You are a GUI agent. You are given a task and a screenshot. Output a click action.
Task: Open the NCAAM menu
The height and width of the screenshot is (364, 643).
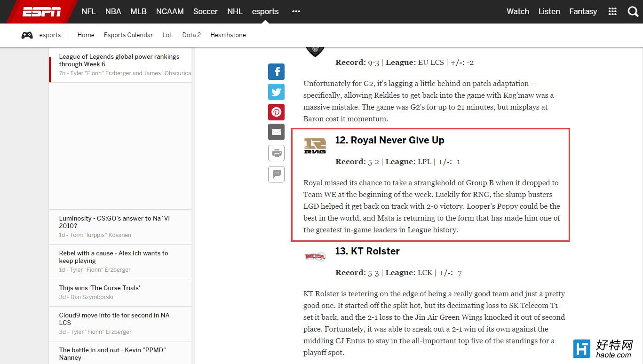(x=170, y=11)
